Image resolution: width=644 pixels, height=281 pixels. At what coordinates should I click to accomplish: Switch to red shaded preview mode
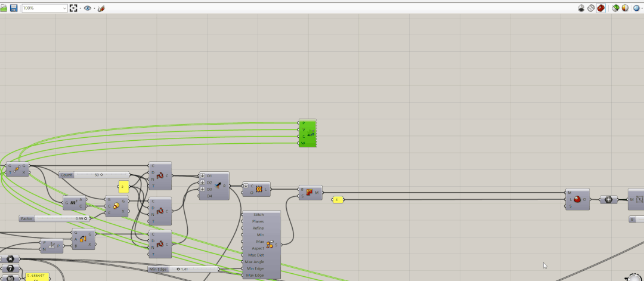(600, 8)
